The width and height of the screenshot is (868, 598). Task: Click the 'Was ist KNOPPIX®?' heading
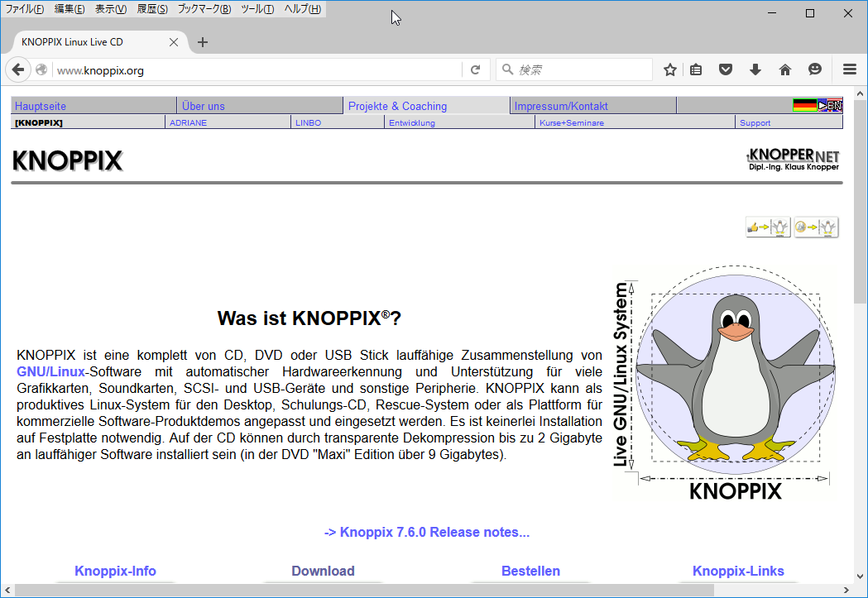(x=309, y=318)
